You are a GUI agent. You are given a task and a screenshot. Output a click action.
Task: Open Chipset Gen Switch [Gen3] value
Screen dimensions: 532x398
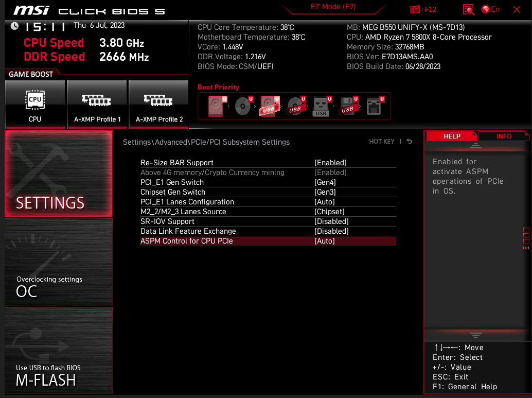pyautogui.click(x=325, y=192)
